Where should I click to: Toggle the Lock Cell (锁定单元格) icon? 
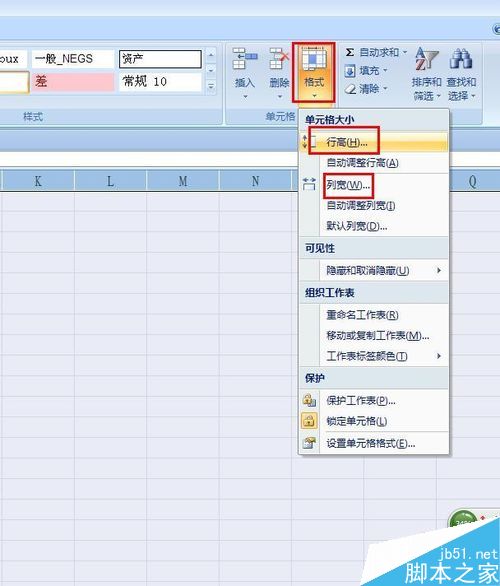pyautogui.click(x=309, y=421)
